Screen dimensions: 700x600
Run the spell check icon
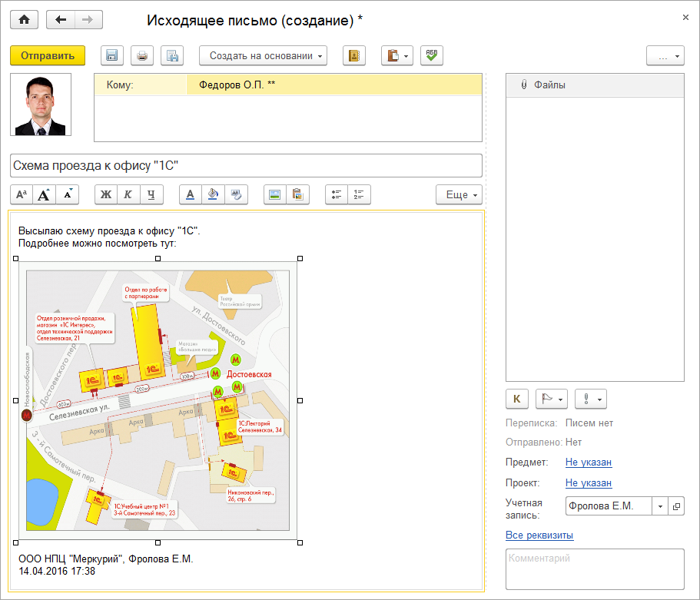coord(431,56)
